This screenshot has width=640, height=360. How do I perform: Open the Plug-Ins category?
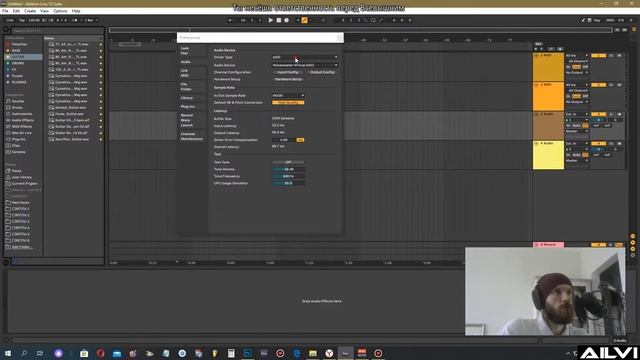coord(18,139)
